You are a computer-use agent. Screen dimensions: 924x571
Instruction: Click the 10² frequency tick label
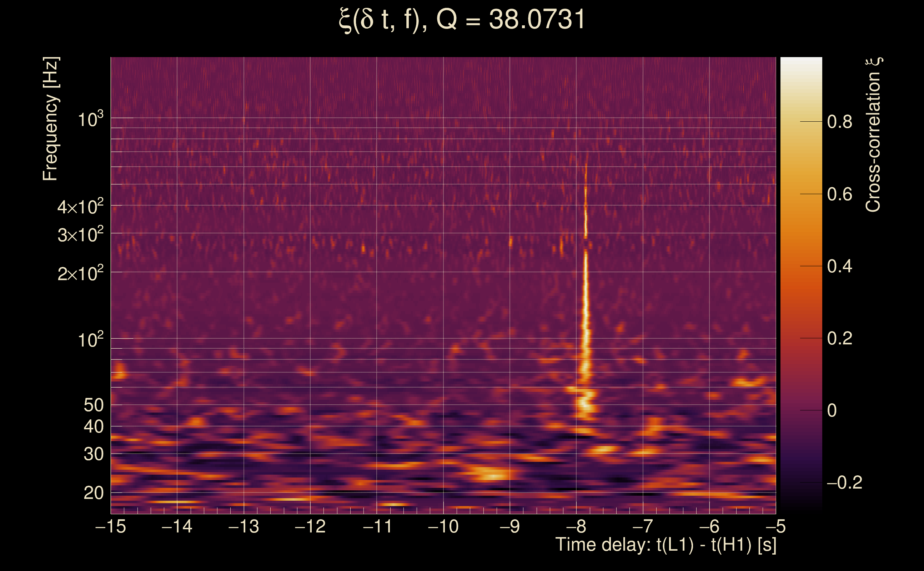(x=90, y=340)
